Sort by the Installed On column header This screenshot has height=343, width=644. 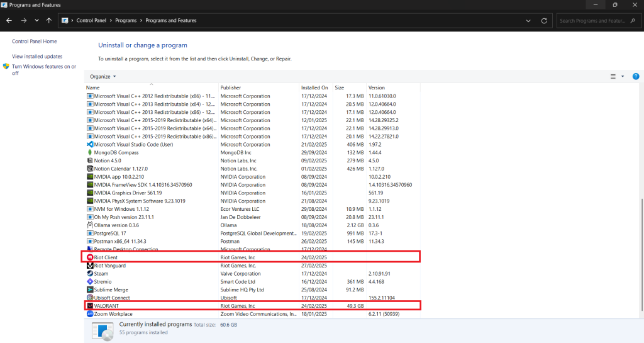click(316, 88)
